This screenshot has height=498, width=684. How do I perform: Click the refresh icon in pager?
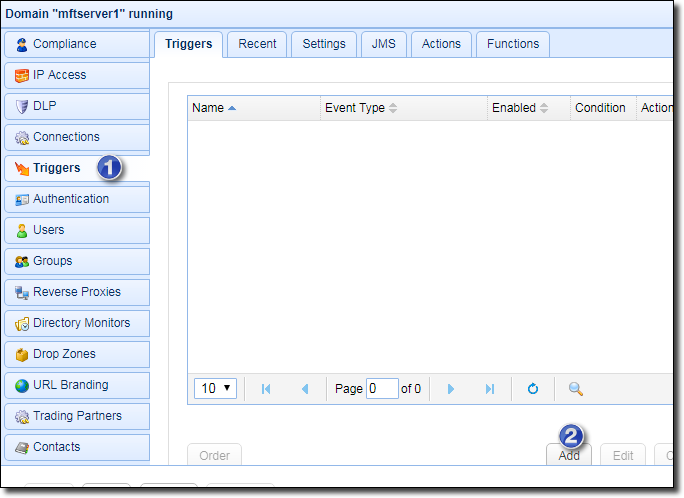tap(533, 389)
